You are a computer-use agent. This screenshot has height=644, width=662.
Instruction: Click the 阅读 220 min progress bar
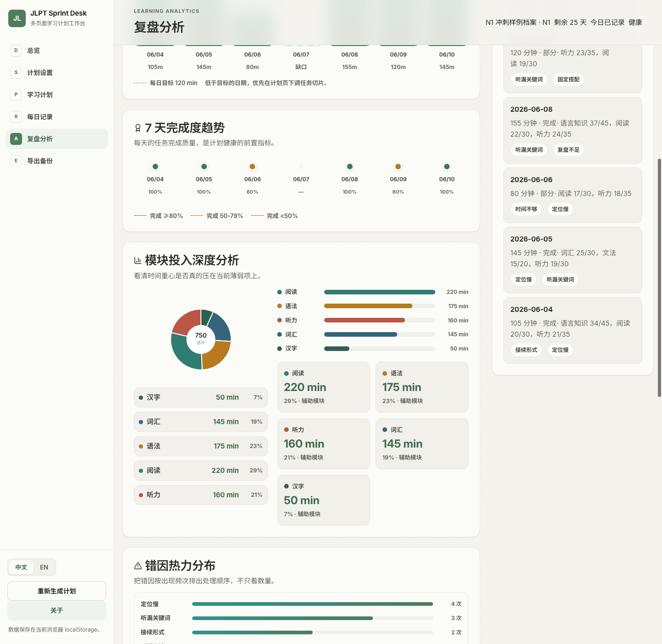[380, 292]
